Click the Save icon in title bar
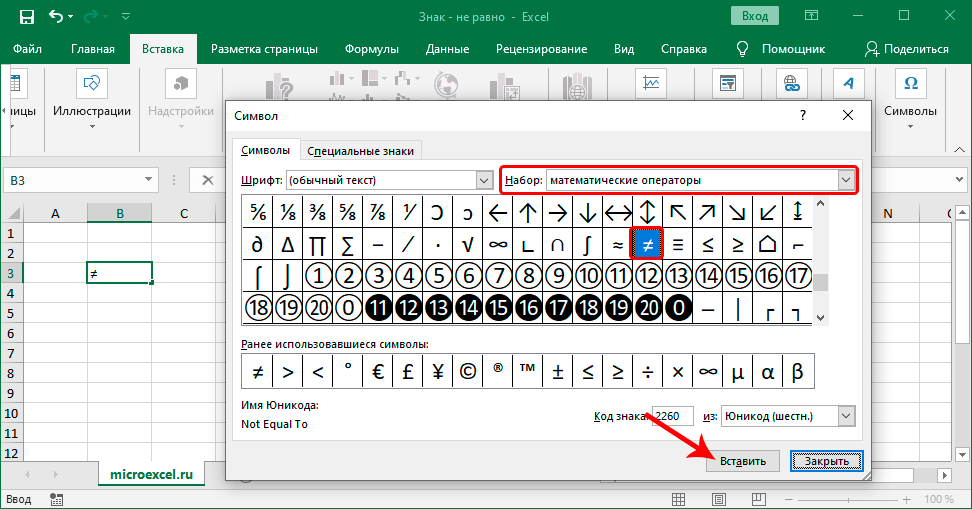972x509 pixels. coord(26,17)
